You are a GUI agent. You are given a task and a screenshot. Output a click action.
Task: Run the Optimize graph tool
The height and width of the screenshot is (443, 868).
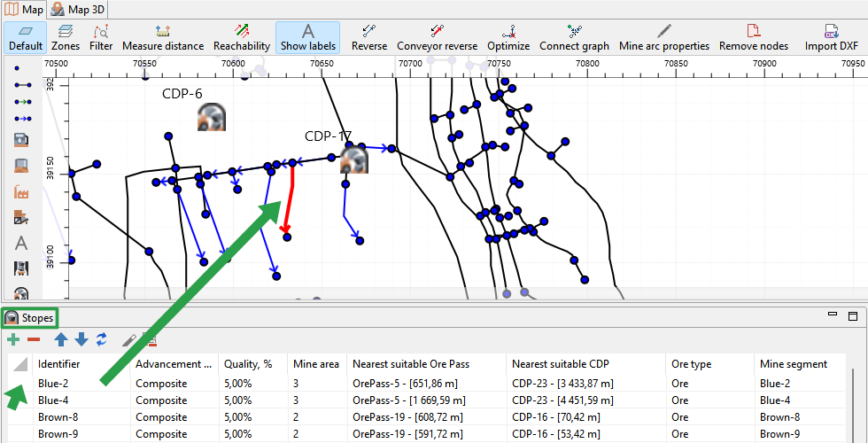[508, 37]
